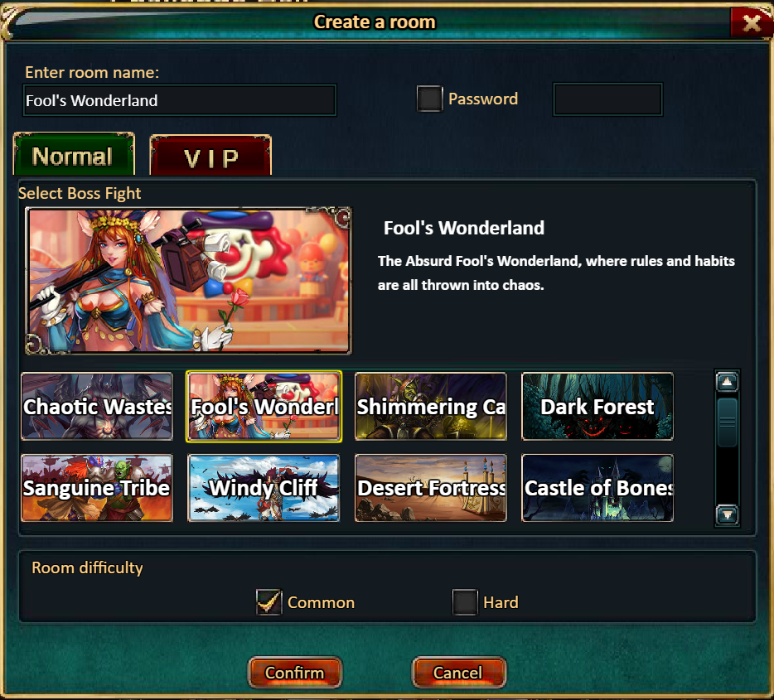
Task: Focus the password text field
Action: point(607,99)
